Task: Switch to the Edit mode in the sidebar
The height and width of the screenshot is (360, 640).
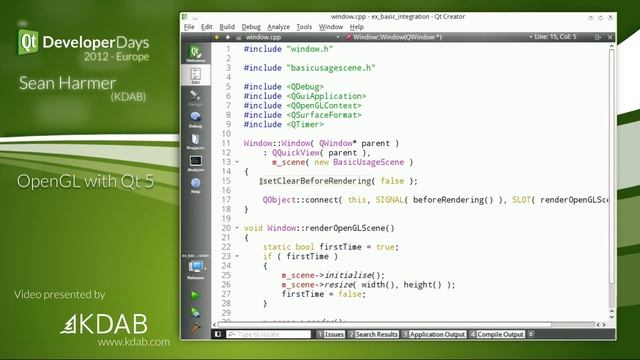Action: pos(196,76)
